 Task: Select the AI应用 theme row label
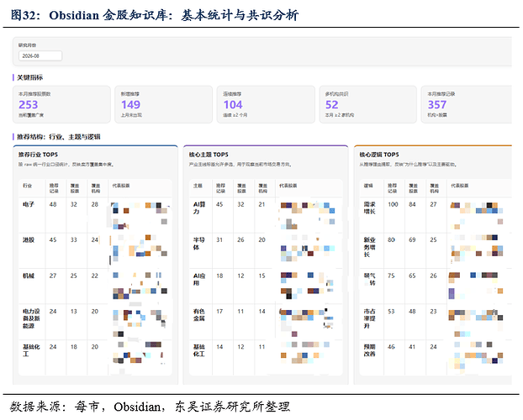pyautogui.click(x=199, y=280)
